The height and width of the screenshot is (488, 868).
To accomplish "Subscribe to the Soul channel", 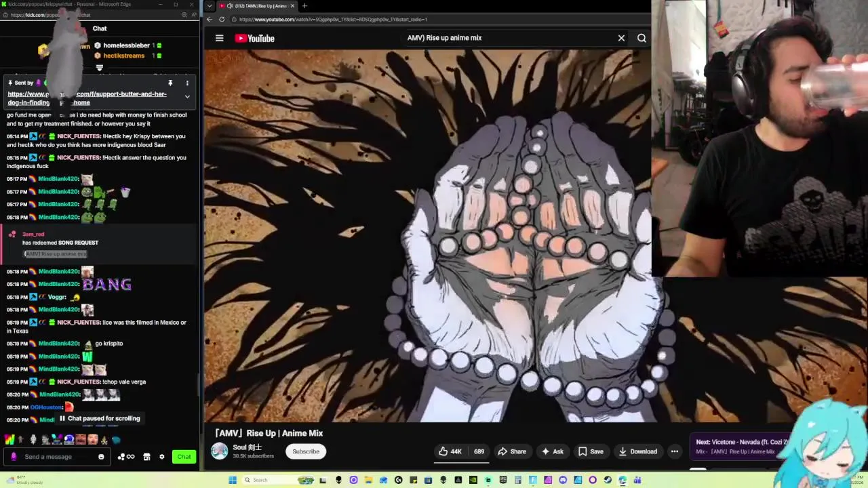I will click(306, 451).
